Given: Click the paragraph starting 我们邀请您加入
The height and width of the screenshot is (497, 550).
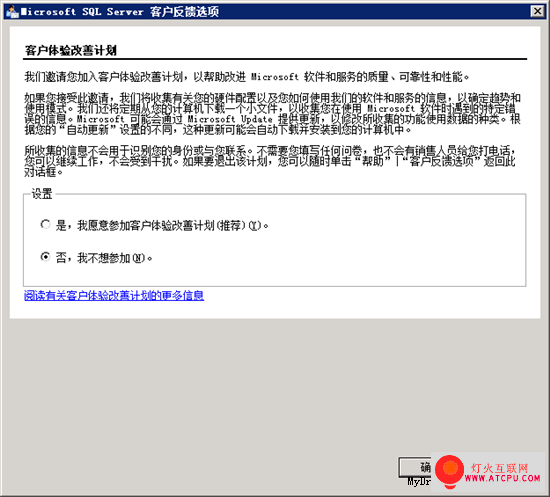Looking at the screenshot, I should 247,76.
